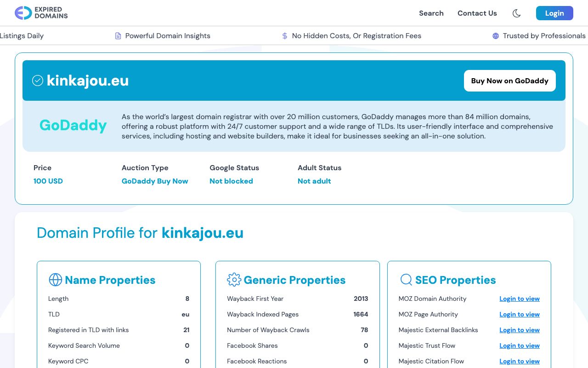Click the Wayback Indexed Pages value 1664
The height and width of the screenshot is (368, 588).
point(361,314)
